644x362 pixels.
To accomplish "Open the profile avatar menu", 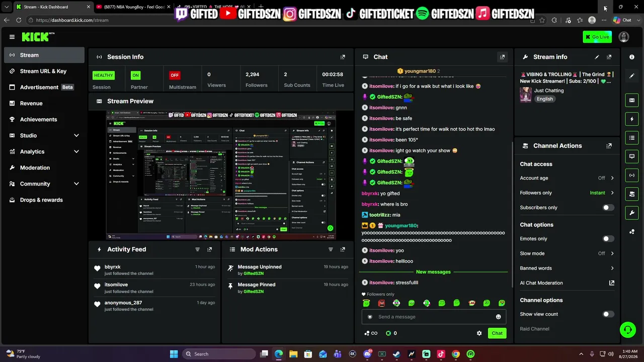I will 624,37.
